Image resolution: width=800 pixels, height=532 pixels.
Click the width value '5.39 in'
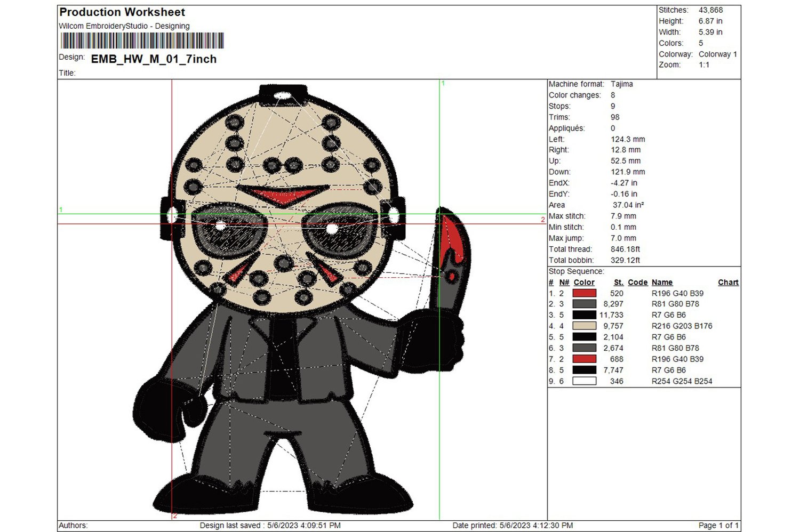710,32
